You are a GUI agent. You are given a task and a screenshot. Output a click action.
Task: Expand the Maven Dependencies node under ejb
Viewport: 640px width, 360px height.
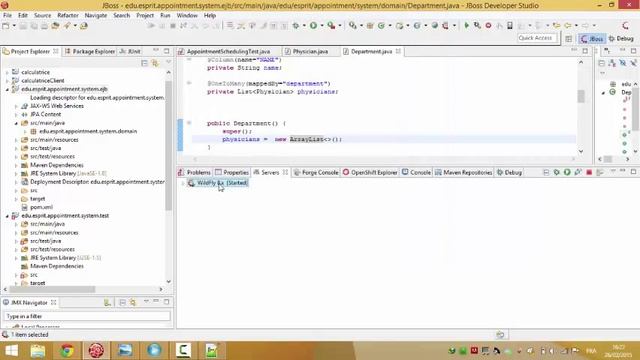click(x=16, y=165)
